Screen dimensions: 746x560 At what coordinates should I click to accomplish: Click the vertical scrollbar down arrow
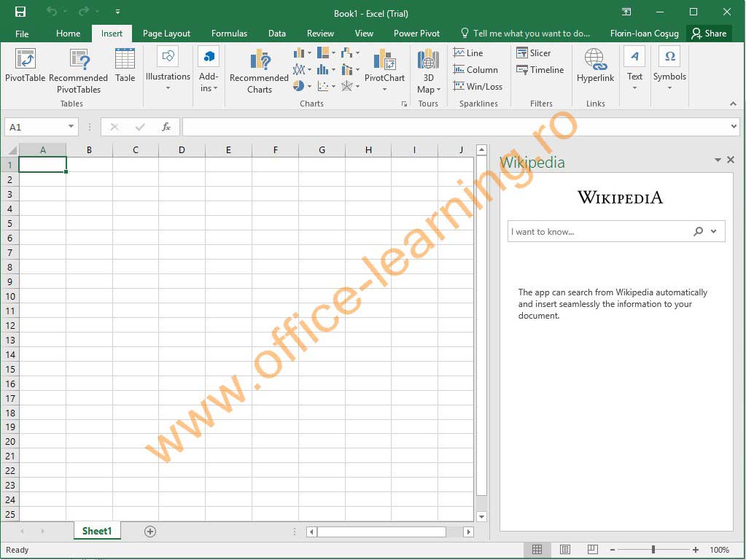481,516
